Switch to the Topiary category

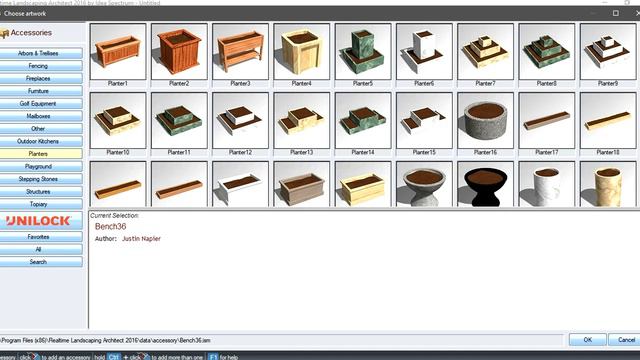click(41, 204)
